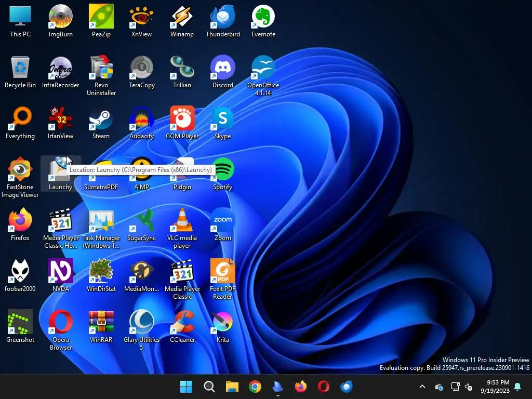Launch Chrome from the taskbar

point(255,387)
